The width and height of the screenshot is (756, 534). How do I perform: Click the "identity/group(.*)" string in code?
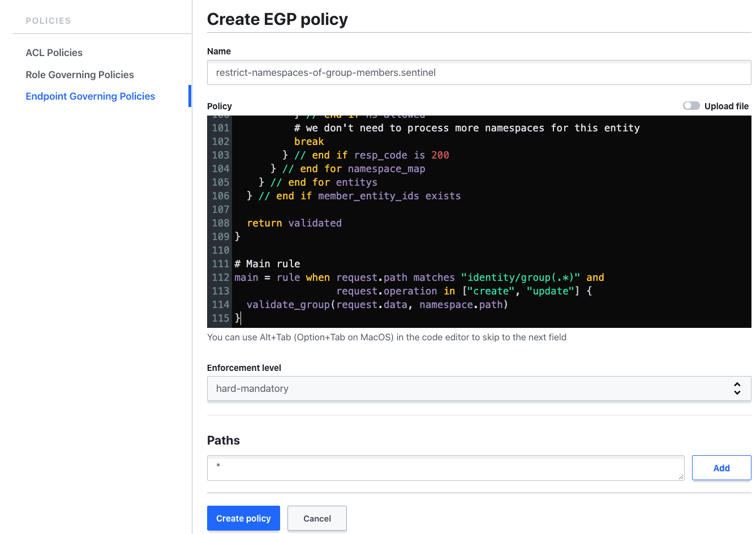point(520,277)
